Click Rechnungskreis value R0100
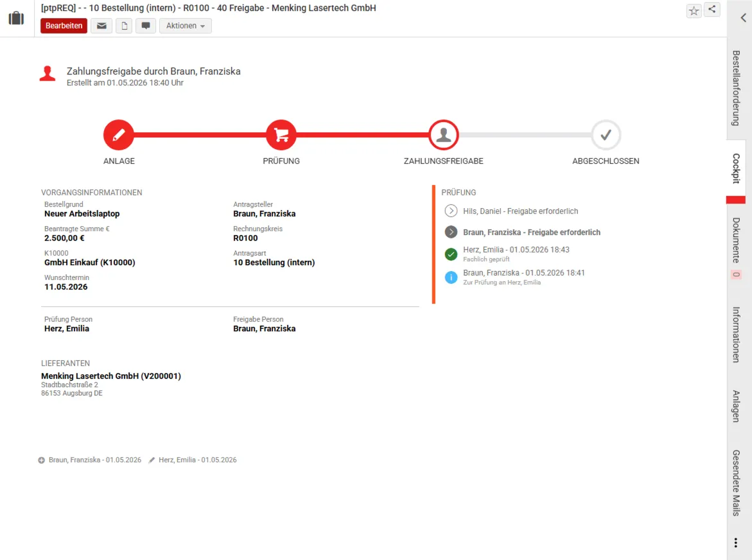 (245, 238)
